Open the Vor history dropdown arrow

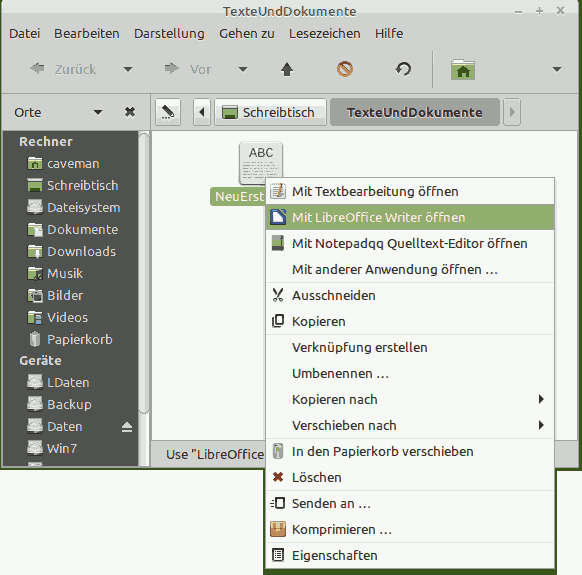(243, 69)
